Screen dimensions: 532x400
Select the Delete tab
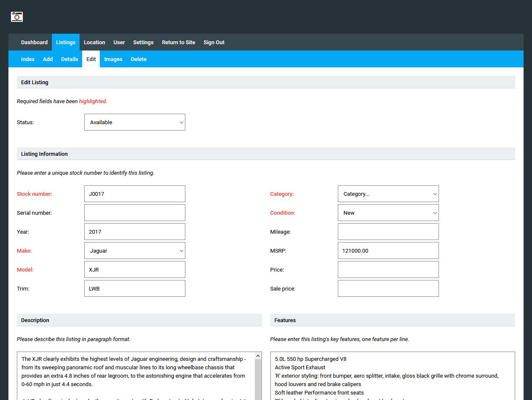139,59
